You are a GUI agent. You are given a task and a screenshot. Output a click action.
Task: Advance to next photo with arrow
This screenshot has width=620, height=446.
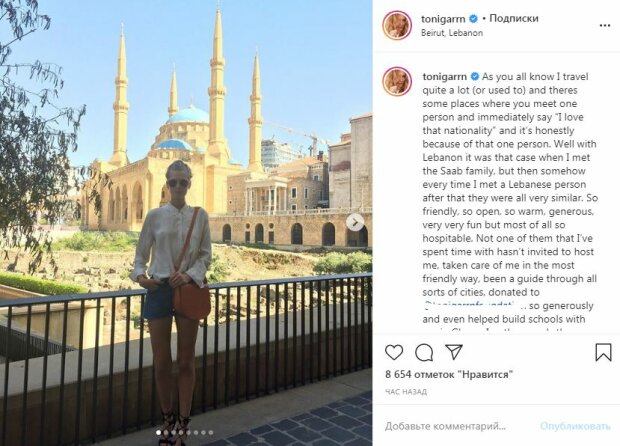[x=355, y=222]
